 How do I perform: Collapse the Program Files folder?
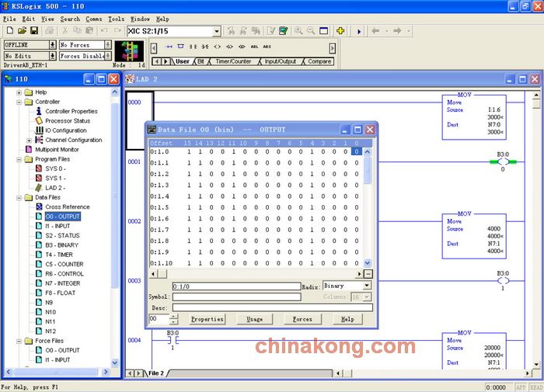point(19,159)
